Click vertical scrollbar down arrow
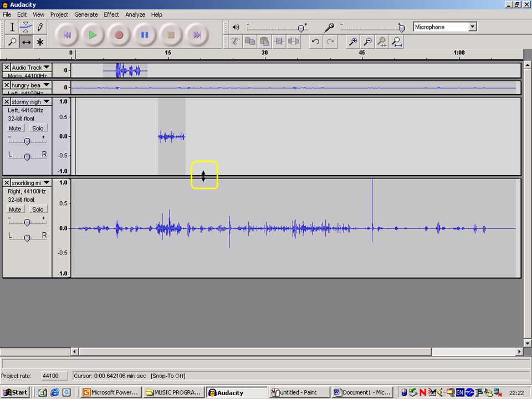 click(528, 343)
